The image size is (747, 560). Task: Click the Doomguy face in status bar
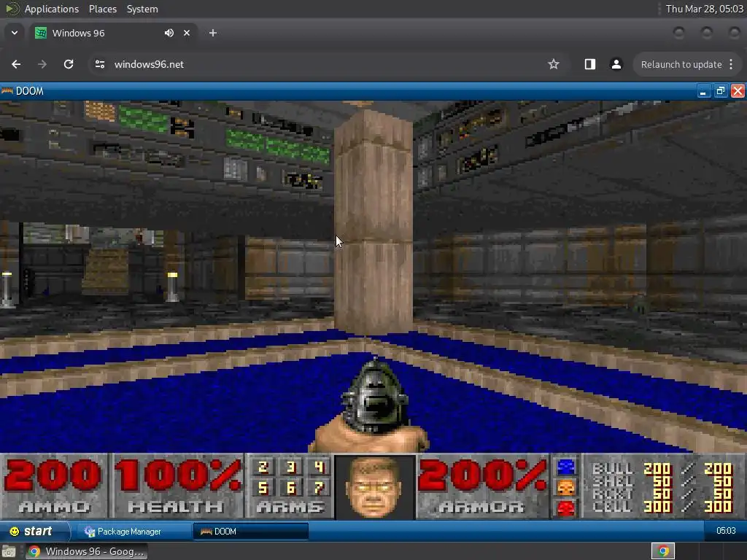point(374,486)
